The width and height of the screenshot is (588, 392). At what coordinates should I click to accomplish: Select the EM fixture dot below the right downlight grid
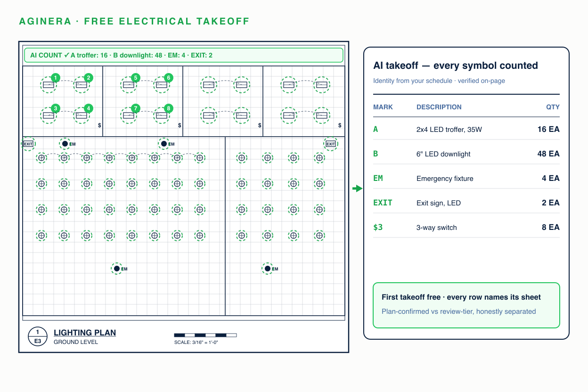coord(268,269)
